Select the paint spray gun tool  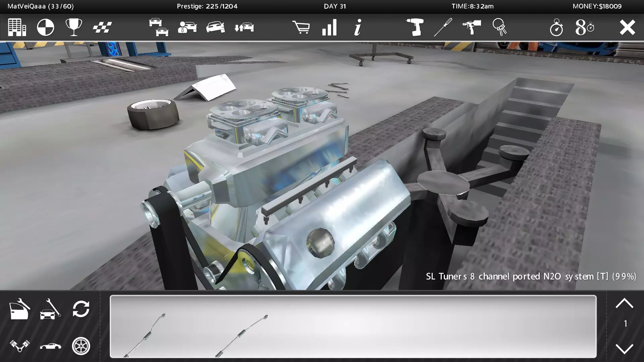[471, 27]
